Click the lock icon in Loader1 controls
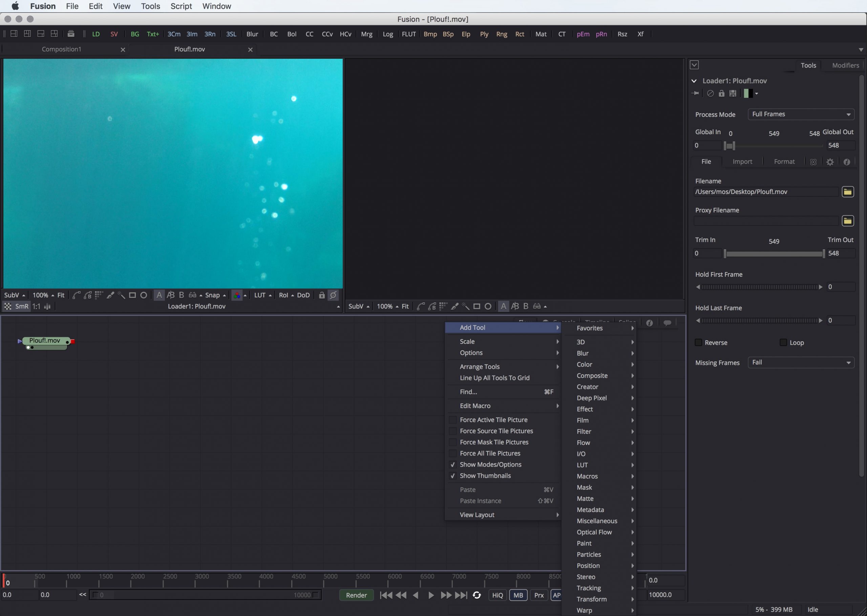The image size is (867, 616). click(x=721, y=93)
